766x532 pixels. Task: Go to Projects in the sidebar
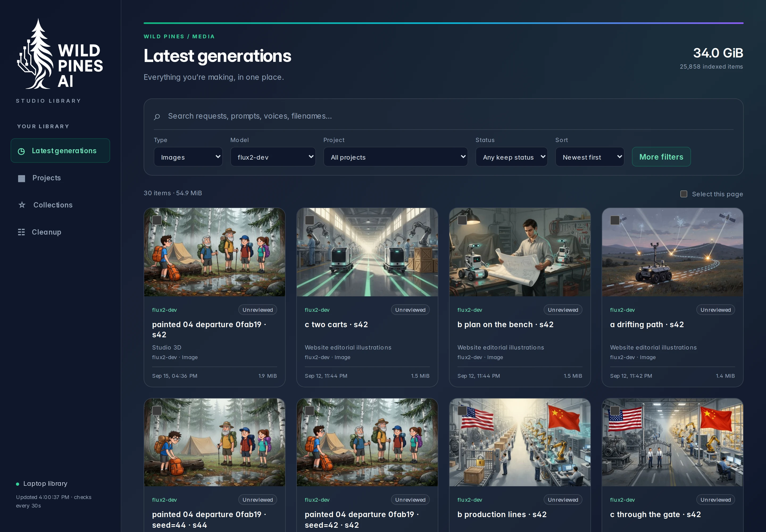(x=60, y=178)
